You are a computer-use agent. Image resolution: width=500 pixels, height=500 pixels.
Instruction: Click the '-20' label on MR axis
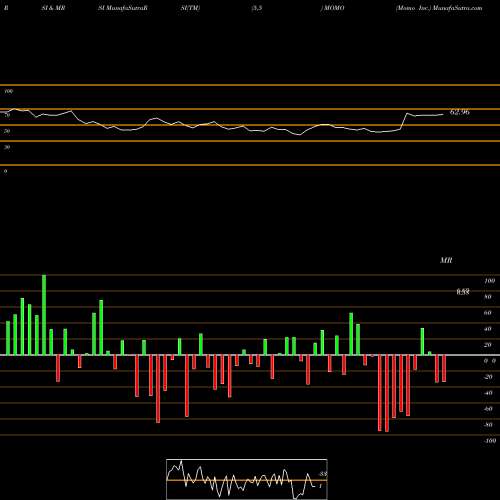point(488,377)
